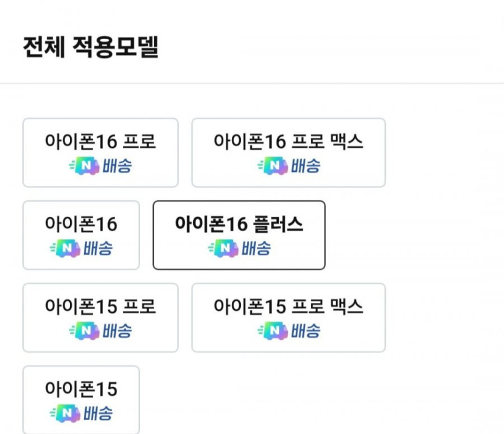The height and width of the screenshot is (434, 504).
Task: Click 배송 label under plain 아이폰15
Action: point(98,414)
